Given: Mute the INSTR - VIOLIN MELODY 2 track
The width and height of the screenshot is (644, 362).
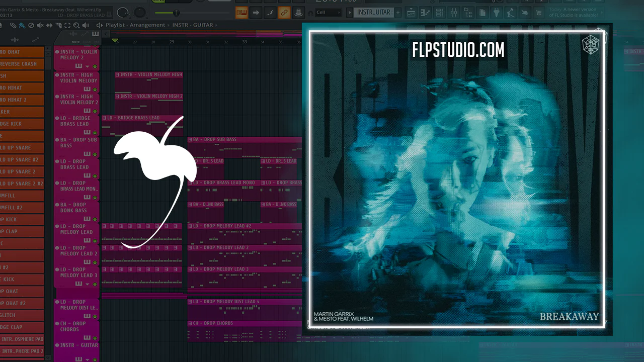Looking at the screenshot, I should click(95, 66).
